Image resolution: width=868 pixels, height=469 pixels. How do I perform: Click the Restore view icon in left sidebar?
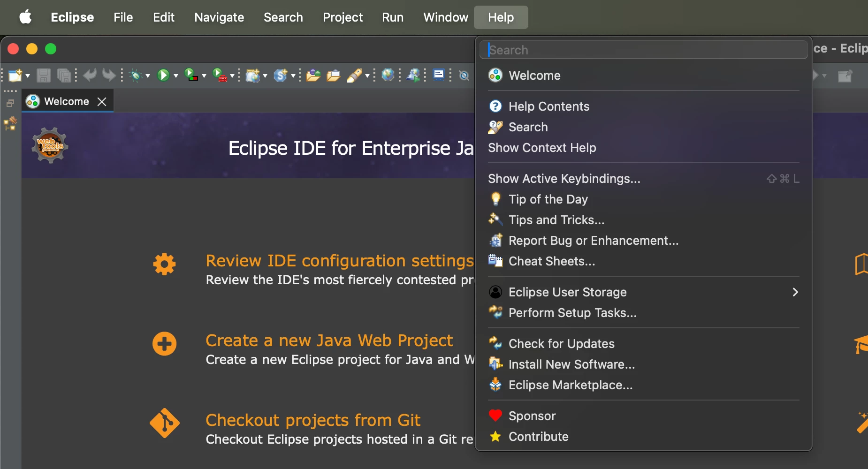click(x=10, y=103)
